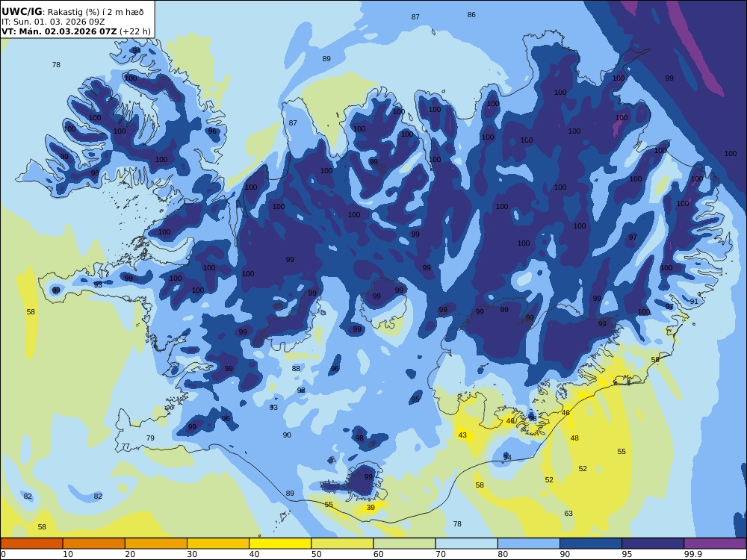
Task: Click the legend tick label 99.9
Action: [693, 554]
